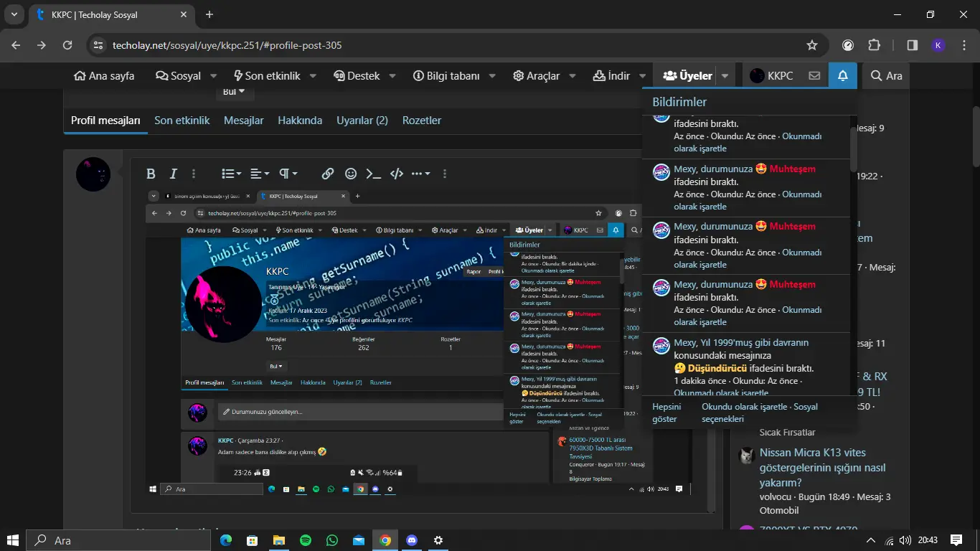View site information for techolay.net
Screen dimensions: 980x551
(99, 45)
